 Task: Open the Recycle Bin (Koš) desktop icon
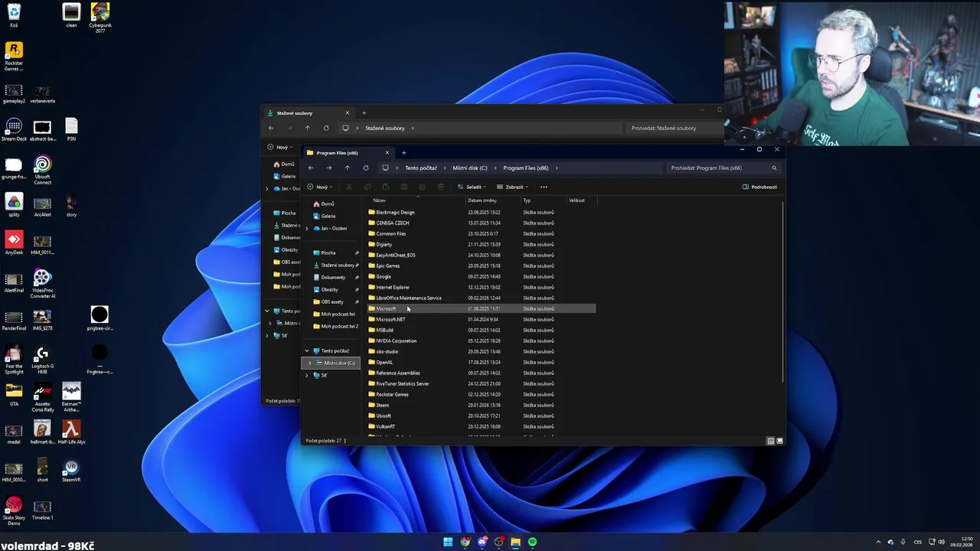pos(14,15)
